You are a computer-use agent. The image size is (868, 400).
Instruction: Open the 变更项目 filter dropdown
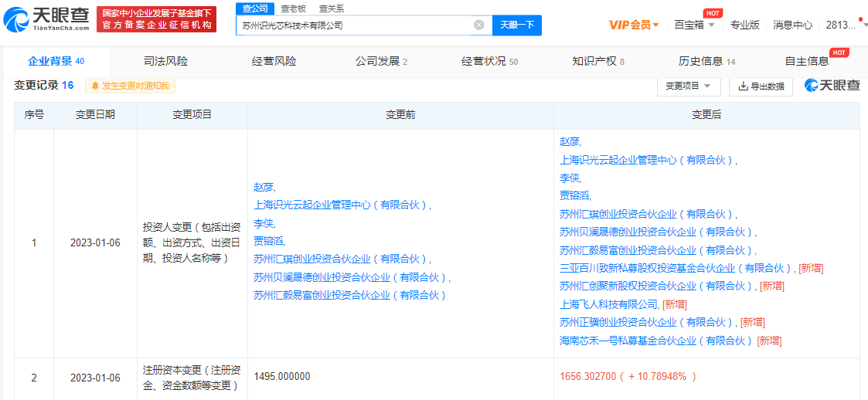click(689, 86)
